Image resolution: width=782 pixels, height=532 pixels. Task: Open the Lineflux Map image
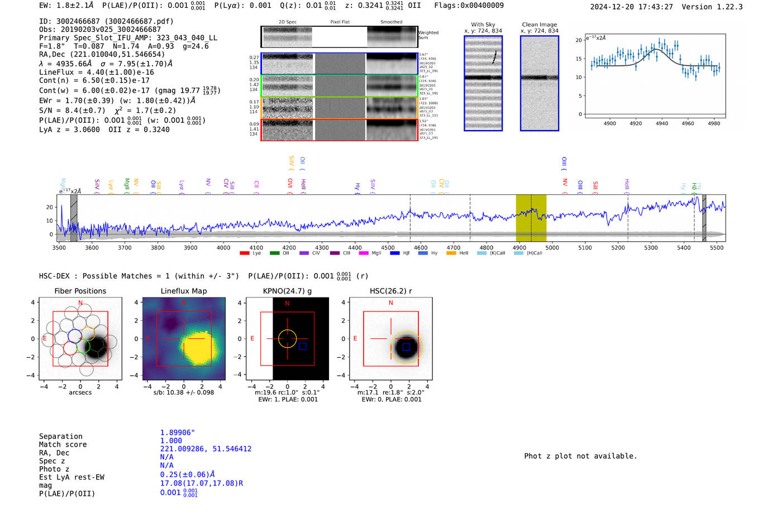(184, 339)
